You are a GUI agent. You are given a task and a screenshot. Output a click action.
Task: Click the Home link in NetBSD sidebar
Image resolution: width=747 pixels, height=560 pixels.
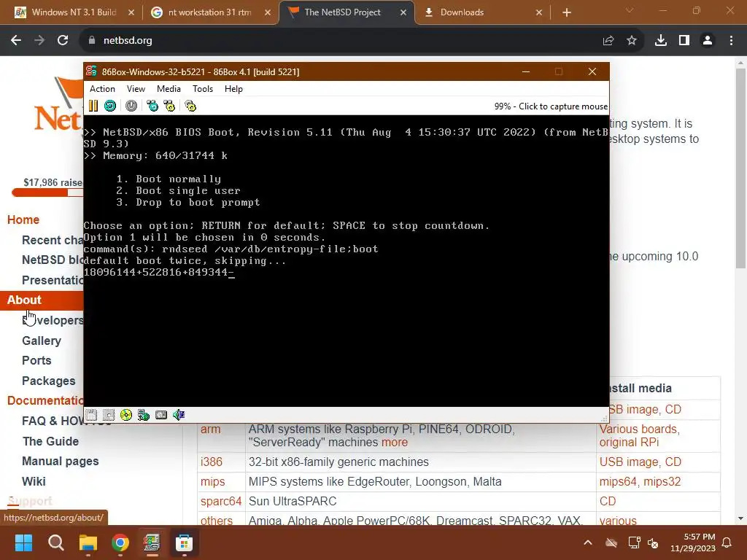tap(23, 219)
